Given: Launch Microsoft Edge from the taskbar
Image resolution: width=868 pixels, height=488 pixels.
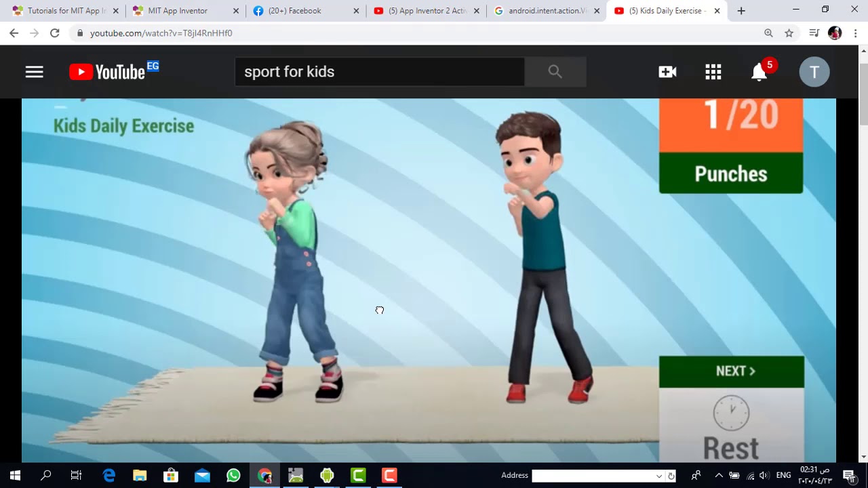Looking at the screenshot, I should [108, 475].
